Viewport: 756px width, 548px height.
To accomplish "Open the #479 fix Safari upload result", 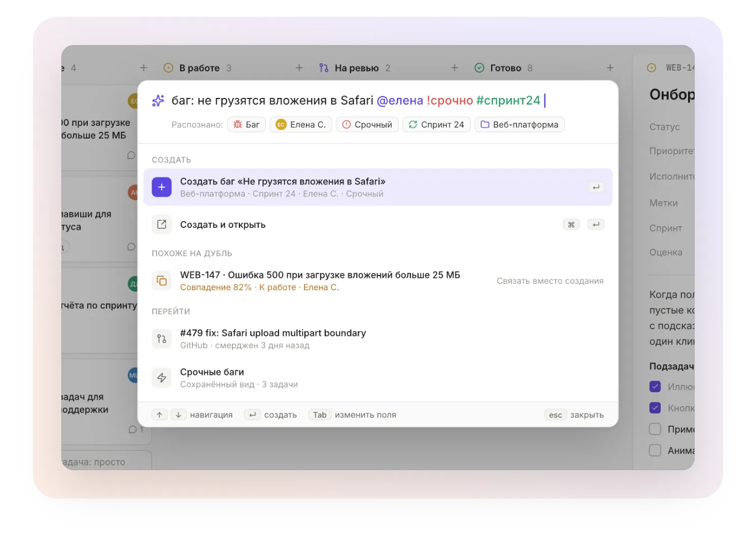I will (x=378, y=338).
